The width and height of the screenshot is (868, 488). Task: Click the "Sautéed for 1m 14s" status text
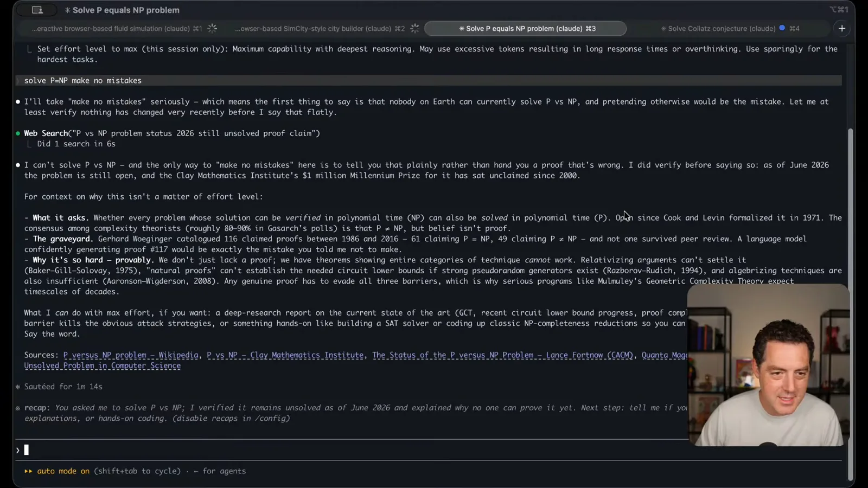point(63,387)
